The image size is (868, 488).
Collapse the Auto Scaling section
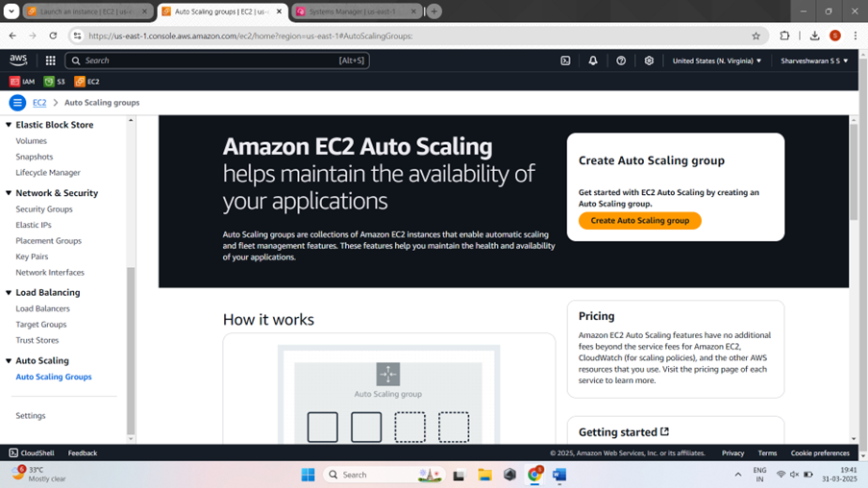[9, 361]
